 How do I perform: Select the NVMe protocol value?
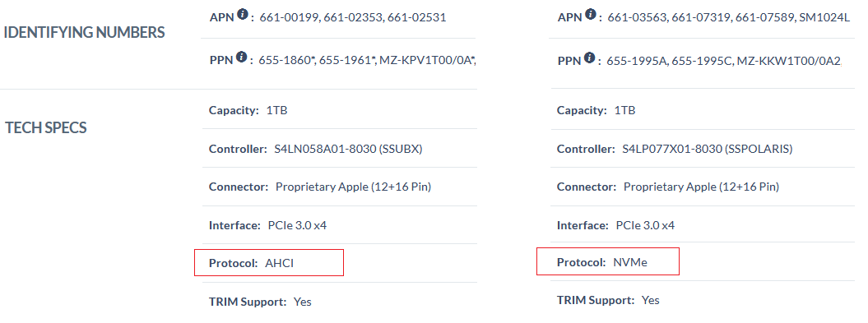pyautogui.click(x=630, y=263)
